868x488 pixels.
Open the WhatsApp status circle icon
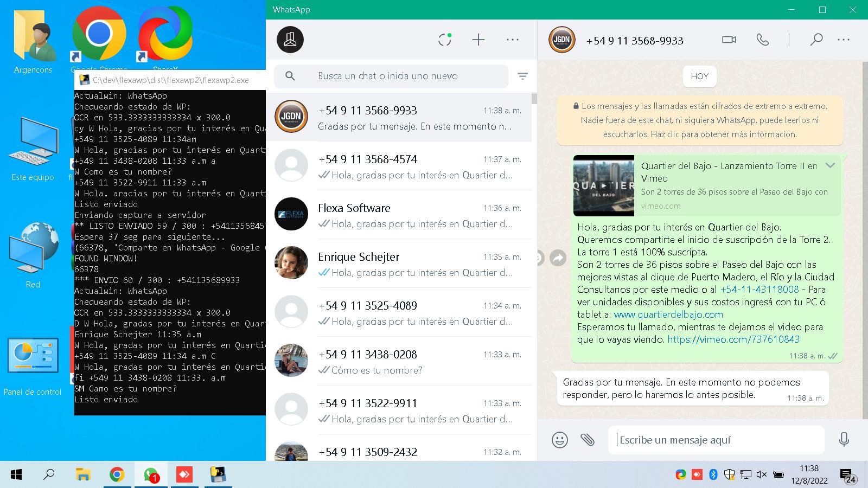pyautogui.click(x=445, y=40)
